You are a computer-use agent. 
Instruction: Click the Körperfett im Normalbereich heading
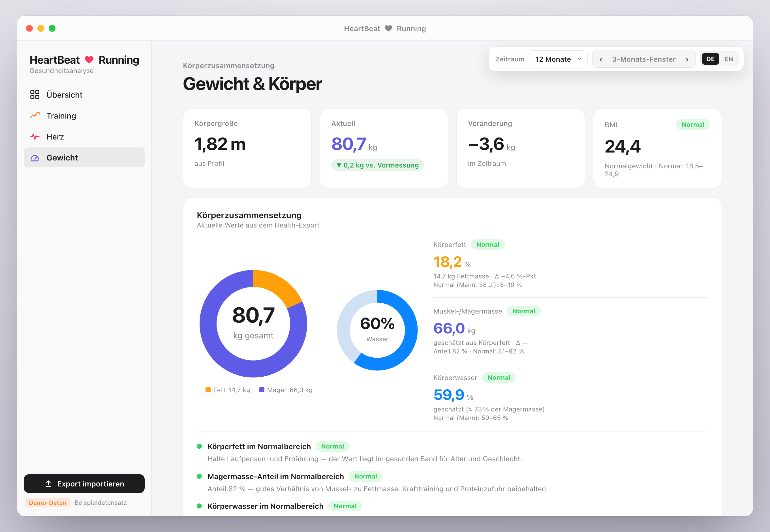point(259,446)
